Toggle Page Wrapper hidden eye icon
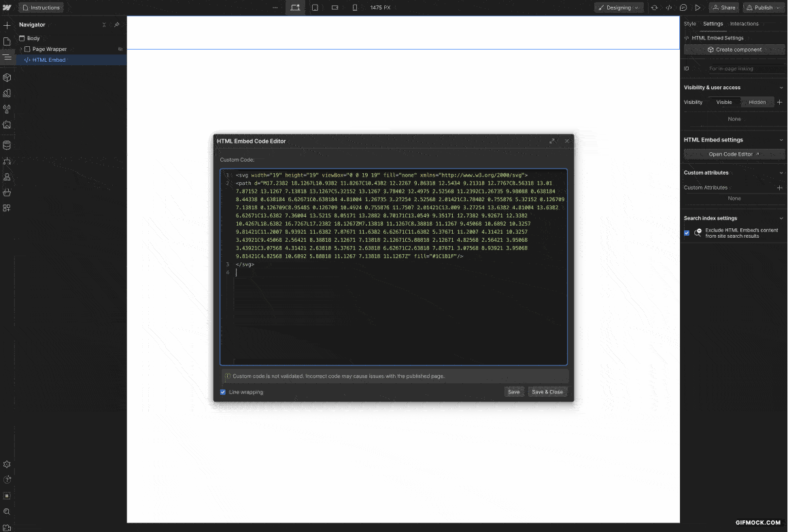Viewport: 788px width, 532px height. [120, 49]
